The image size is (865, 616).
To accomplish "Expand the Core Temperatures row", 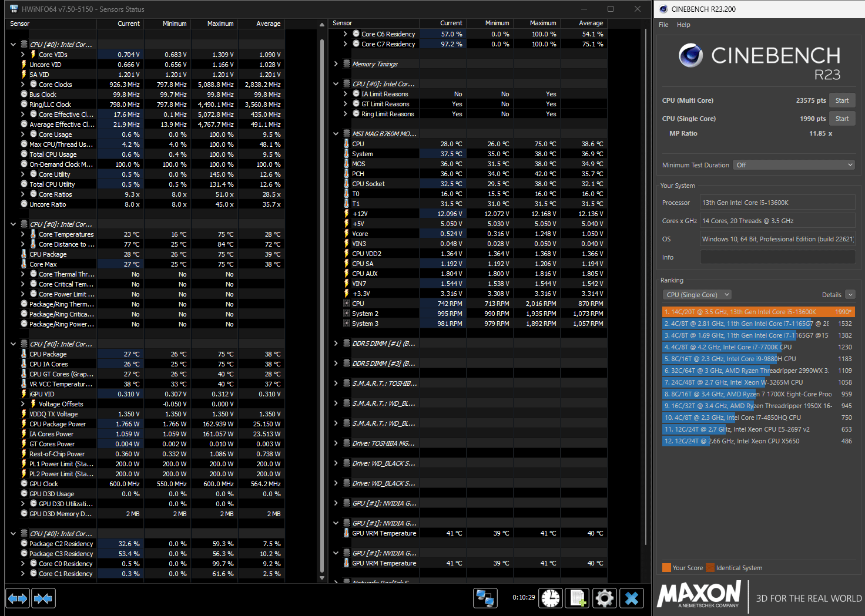I will point(23,234).
